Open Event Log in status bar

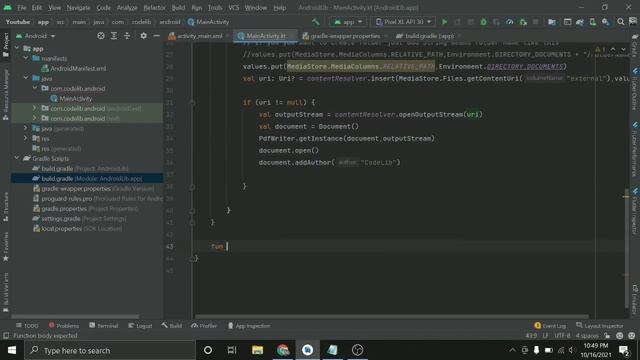pyautogui.click(x=550, y=325)
